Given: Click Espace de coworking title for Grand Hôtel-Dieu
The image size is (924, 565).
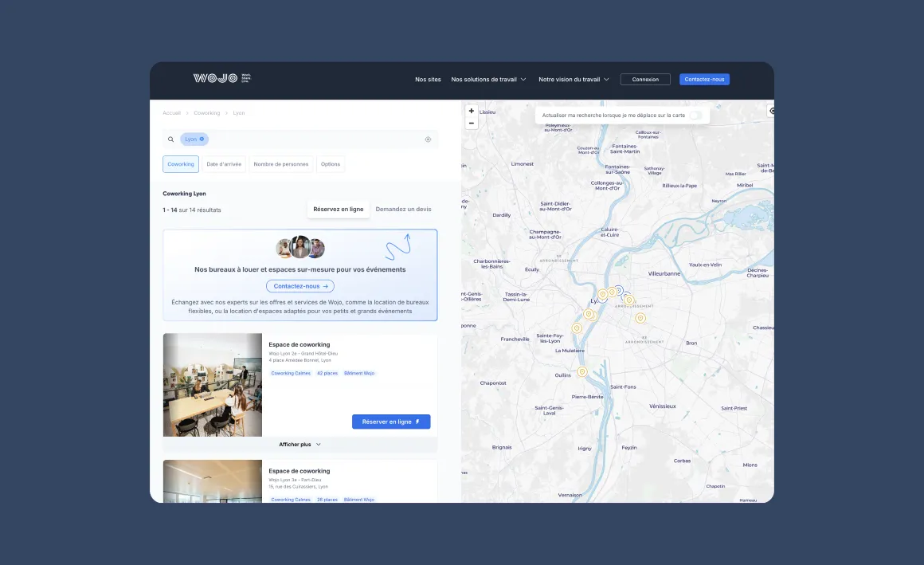Looking at the screenshot, I should (x=300, y=344).
